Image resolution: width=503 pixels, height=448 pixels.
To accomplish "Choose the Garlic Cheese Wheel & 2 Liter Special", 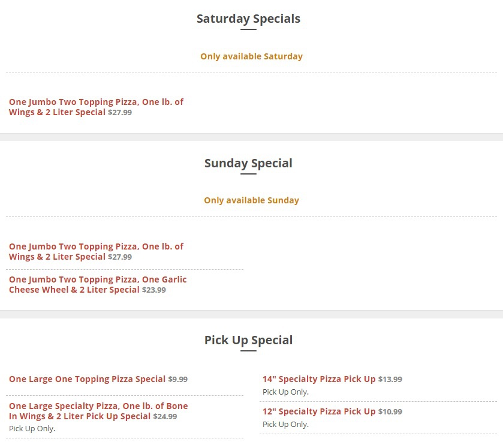I will click(x=98, y=280).
